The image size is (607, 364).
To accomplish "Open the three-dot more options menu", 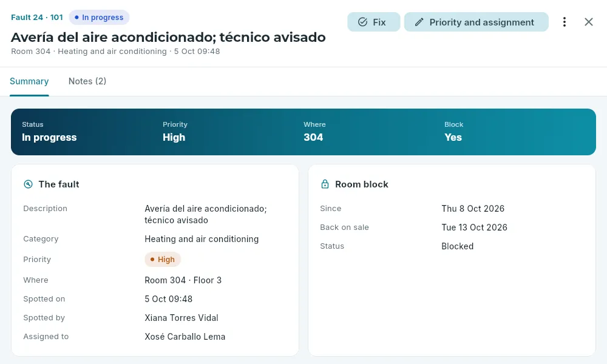I will click(x=565, y=22).
